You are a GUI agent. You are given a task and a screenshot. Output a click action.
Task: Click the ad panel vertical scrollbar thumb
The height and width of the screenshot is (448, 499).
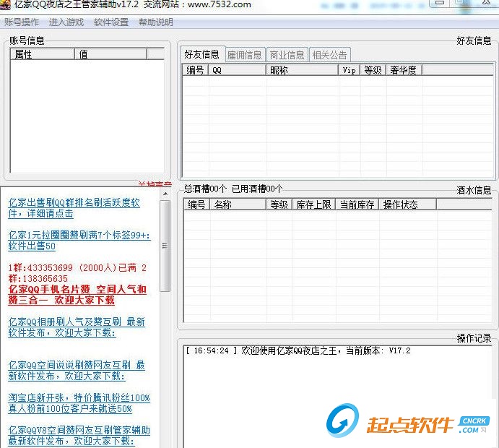165,246
